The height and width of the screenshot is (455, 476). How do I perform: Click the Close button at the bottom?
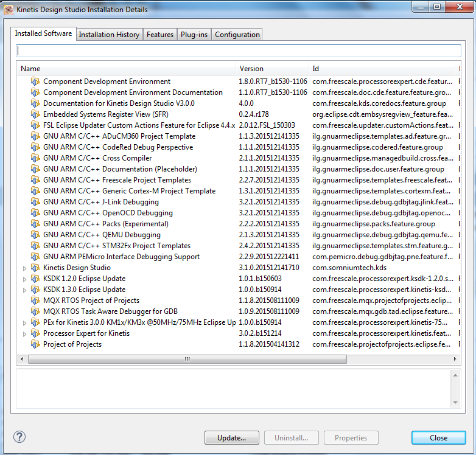(x=439, y=438)
